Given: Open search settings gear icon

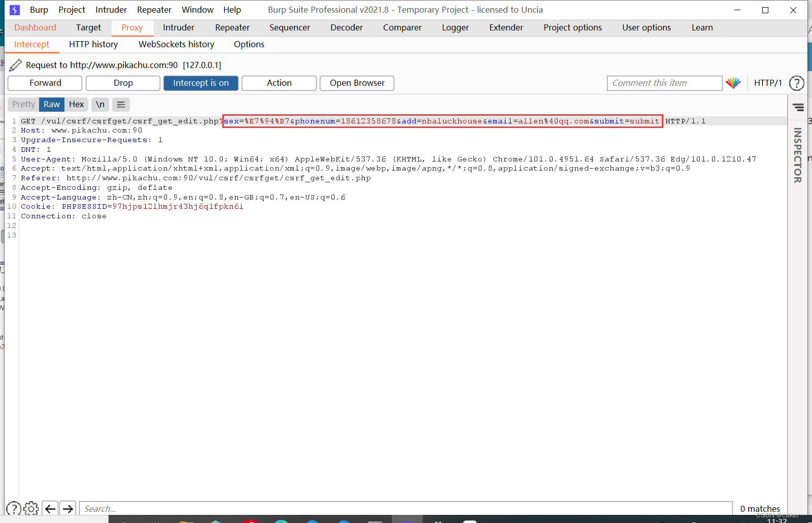Looking at the screenshot, I should (x=31, y=508).
